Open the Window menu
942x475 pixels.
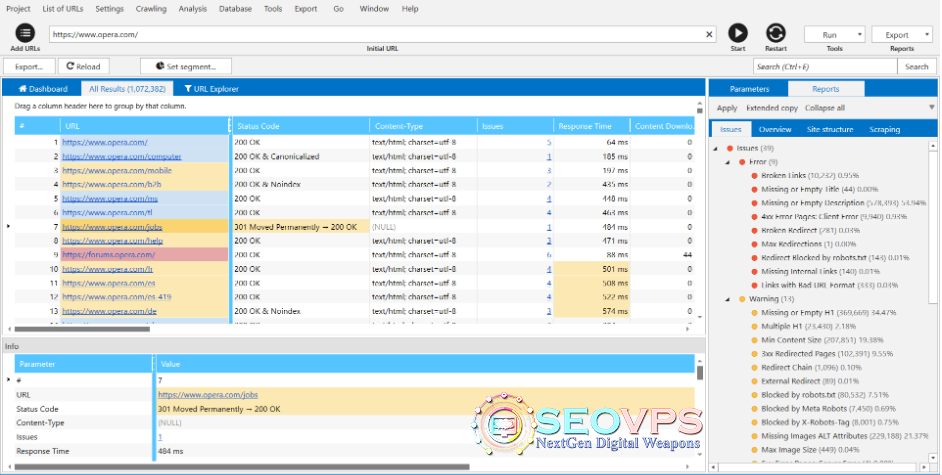[x=374, y=9]
